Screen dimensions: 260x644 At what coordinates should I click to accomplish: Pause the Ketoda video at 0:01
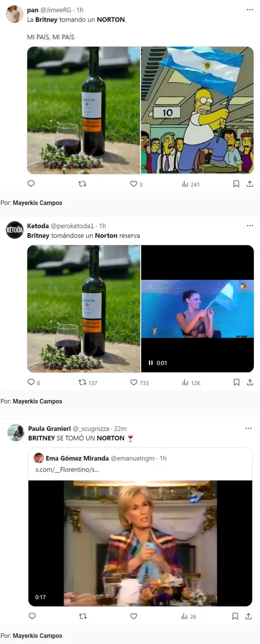[150, 363]
